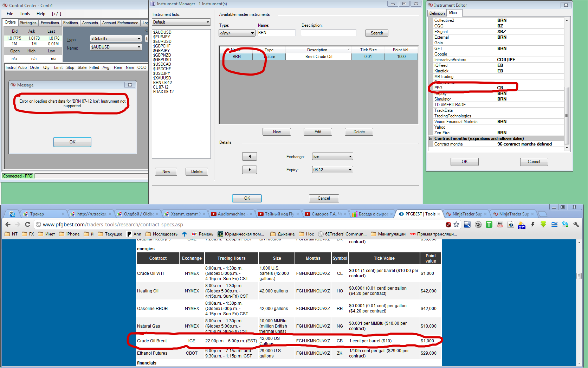Click the next arrow button in Details

pos(250,170)
